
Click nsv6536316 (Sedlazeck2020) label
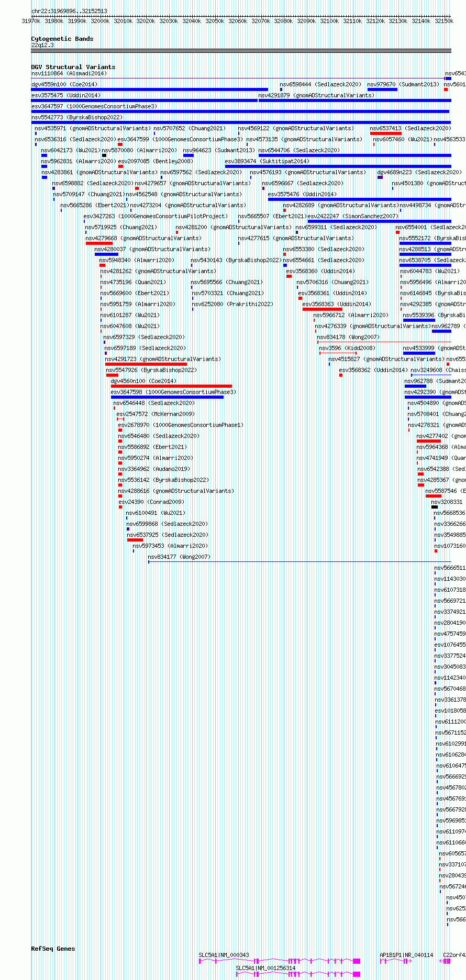75,139
